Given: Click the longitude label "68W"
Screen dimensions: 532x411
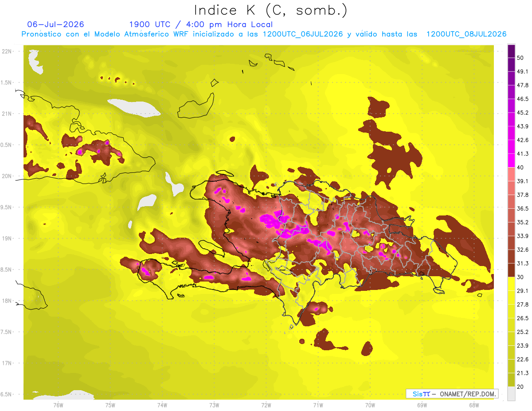Looking at the screenshot, I should [473, 405].
